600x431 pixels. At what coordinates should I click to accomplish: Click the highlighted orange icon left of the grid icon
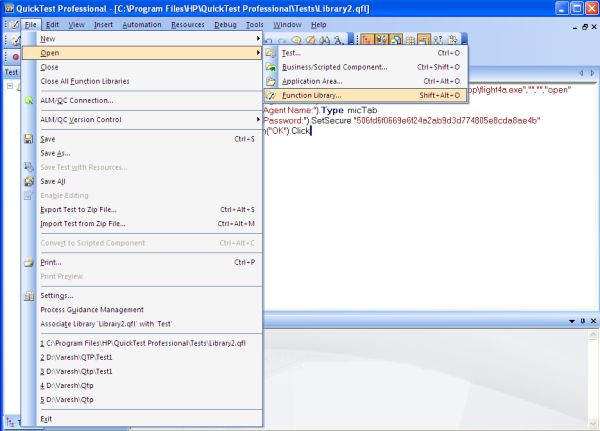pyautogui.click(x=396, y=39)
